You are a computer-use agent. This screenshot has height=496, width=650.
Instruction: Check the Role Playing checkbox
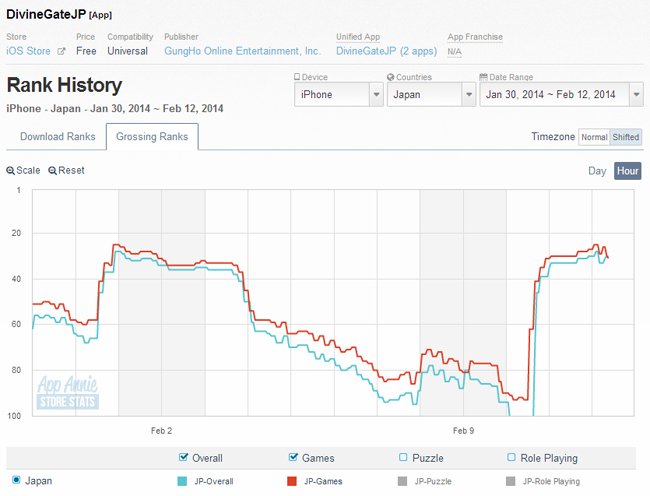point(511,458)
